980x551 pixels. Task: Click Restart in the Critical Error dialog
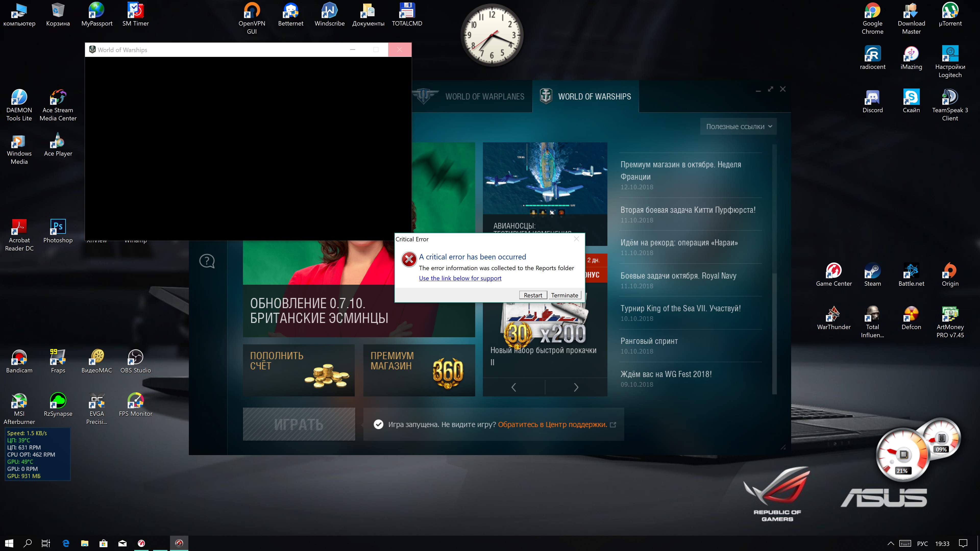click(x=533, y=295)
